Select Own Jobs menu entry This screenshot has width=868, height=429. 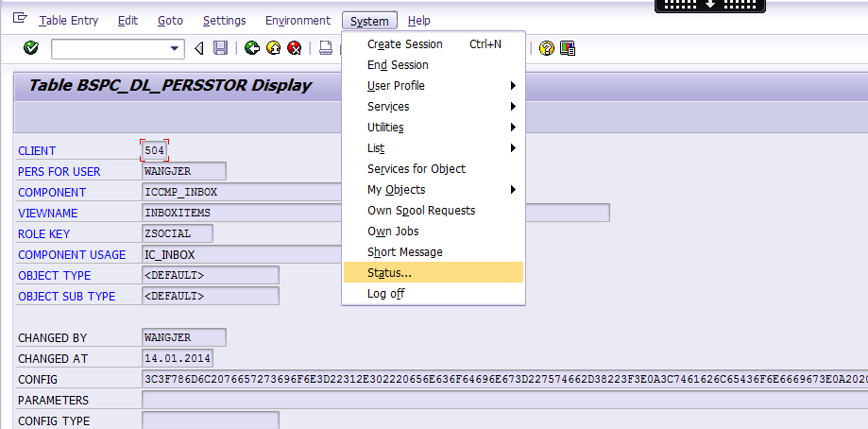[433, 231]
